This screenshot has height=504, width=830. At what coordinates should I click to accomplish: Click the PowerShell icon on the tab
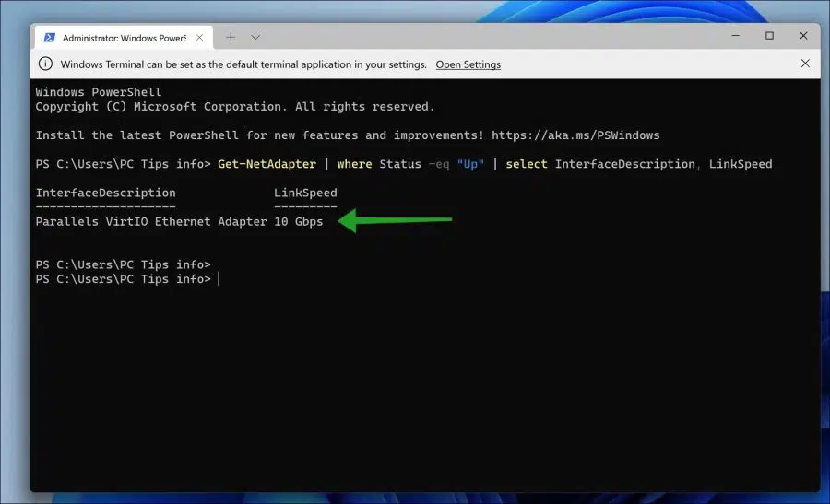click(49, 38)
